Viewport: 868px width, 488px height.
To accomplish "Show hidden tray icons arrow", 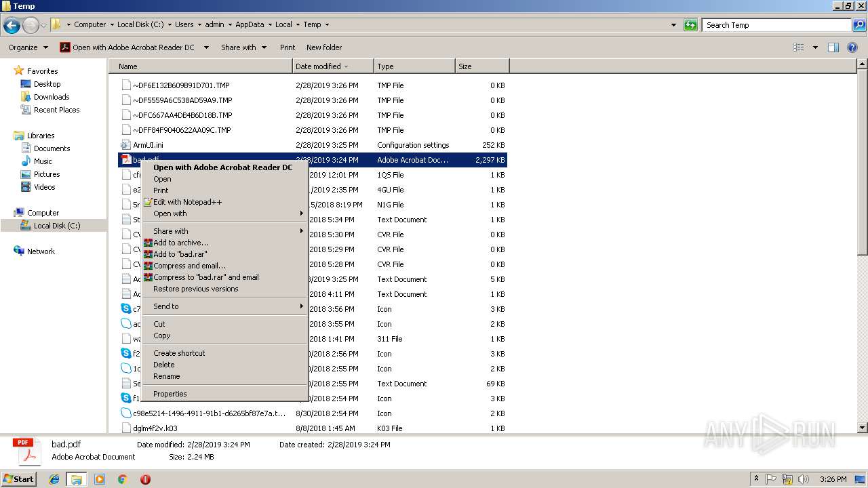I will click(x=756, y=479).
